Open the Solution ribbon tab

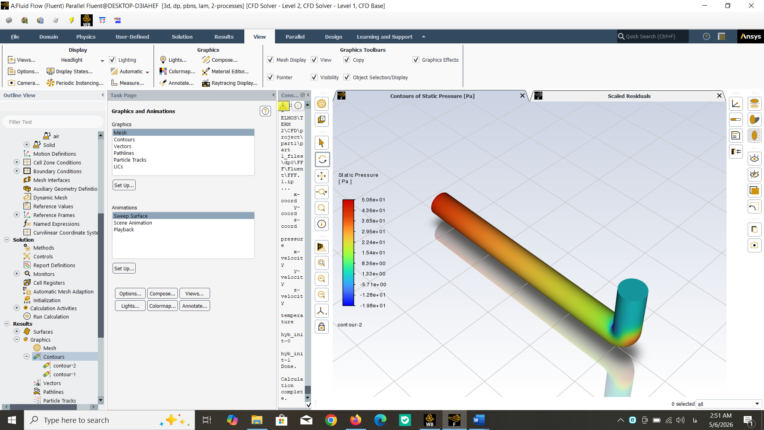pos(182,37)
